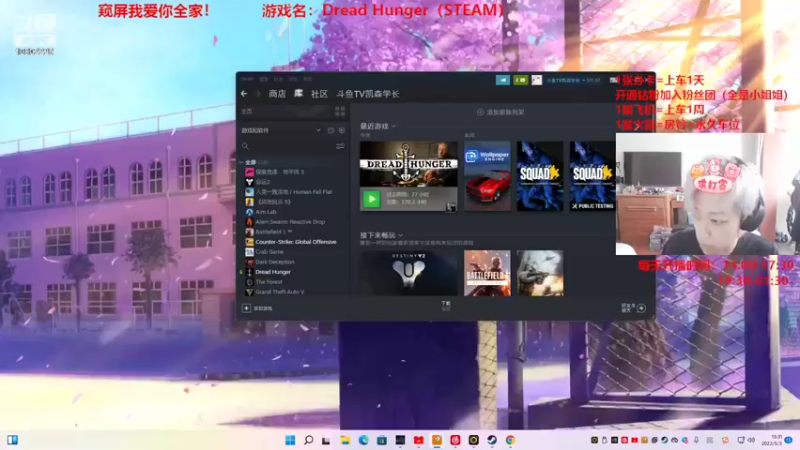
Task: Click the microphone icon in the system tray
Action: tap(696, 440)
